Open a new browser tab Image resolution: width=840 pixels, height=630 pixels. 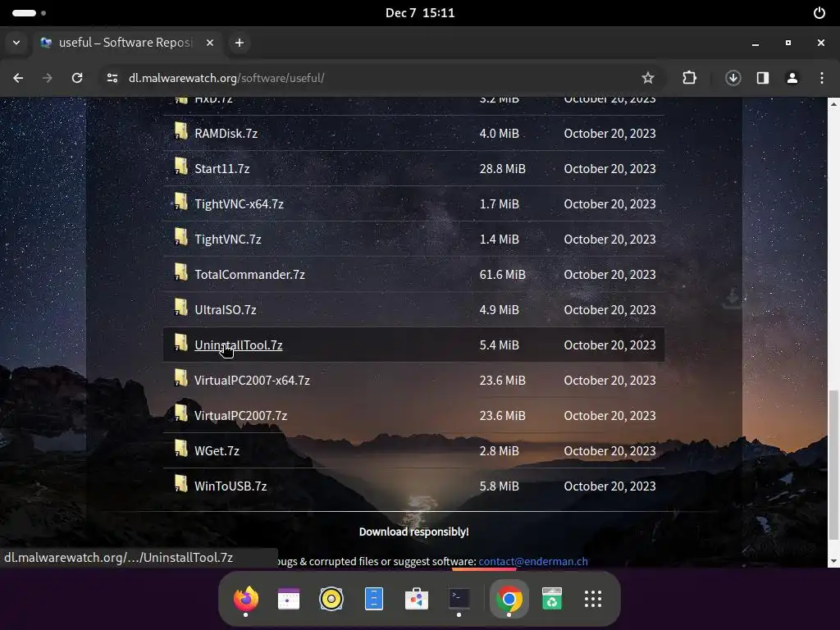coord(240,43)
